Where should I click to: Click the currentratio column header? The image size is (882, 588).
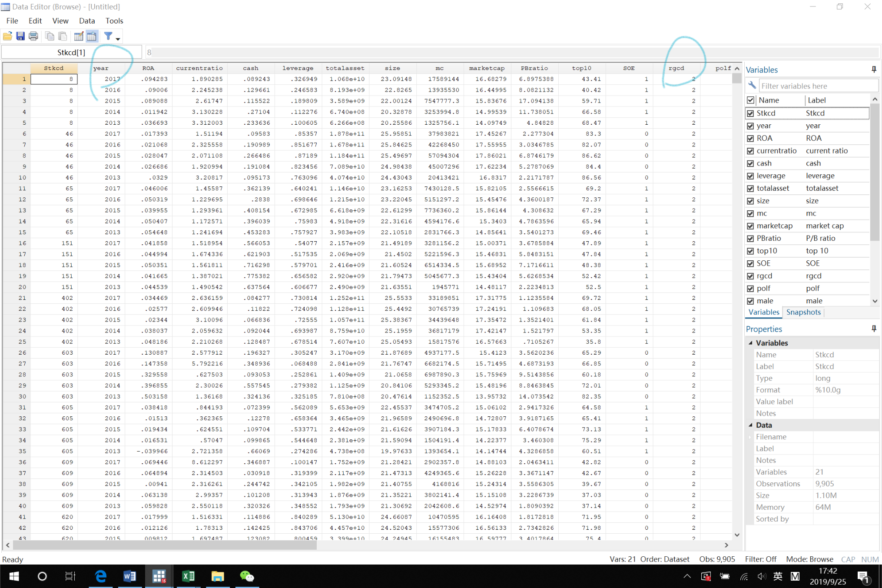[199, 68]
